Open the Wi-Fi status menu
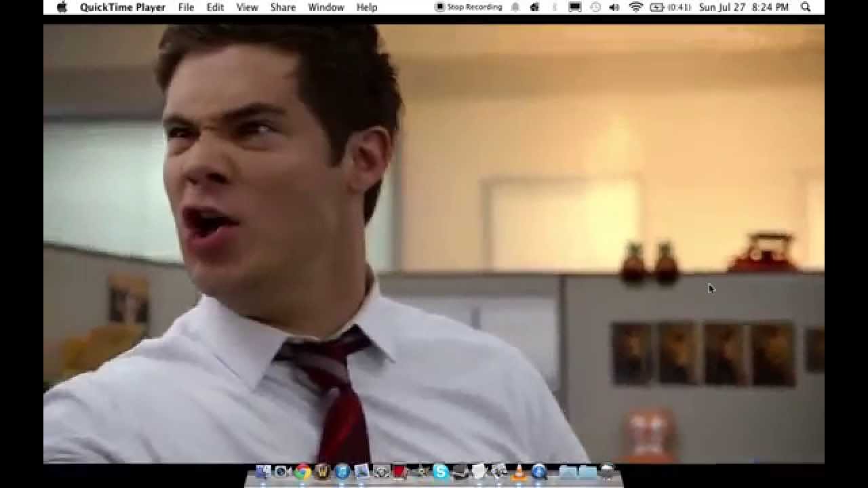868x488 pixels. click(x=635, y=7)
